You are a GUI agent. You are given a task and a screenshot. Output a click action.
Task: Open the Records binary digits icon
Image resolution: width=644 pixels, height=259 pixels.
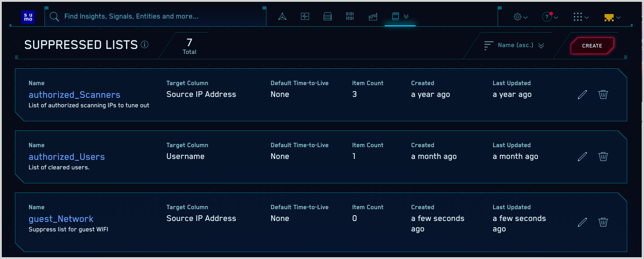coord(350,17)
